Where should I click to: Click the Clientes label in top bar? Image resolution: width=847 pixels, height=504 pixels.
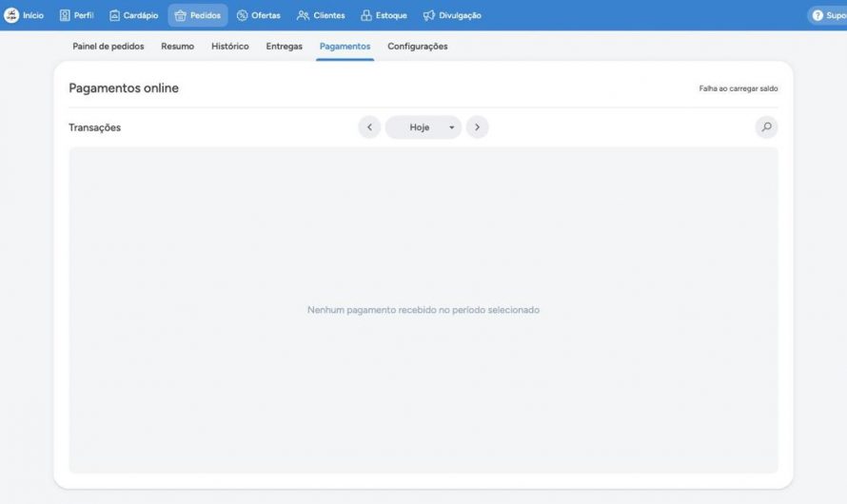[329, 15]
